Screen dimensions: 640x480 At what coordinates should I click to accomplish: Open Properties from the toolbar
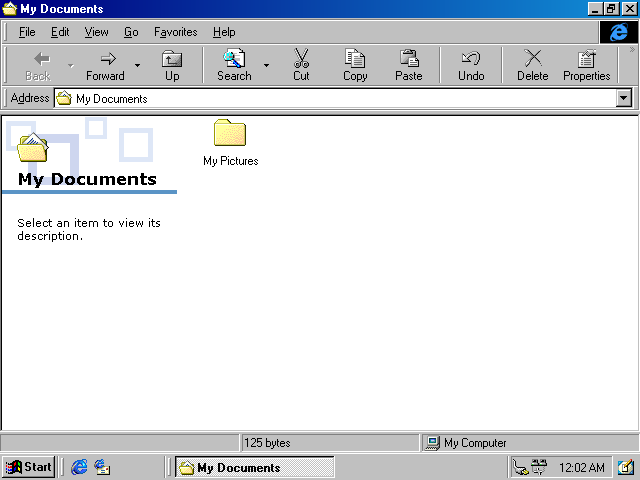pyautogui.click(x=587, y=65)
